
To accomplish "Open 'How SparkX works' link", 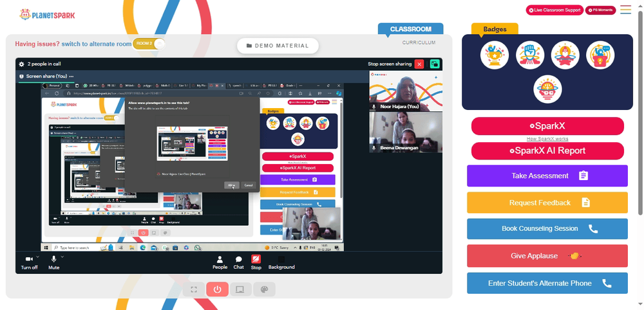I will (x=547, y=139).
